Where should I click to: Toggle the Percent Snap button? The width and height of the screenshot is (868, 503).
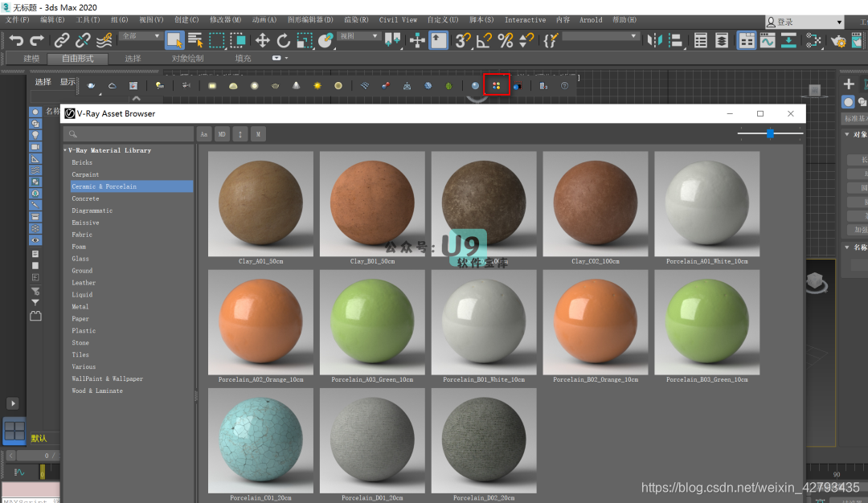tap(505, 40)
